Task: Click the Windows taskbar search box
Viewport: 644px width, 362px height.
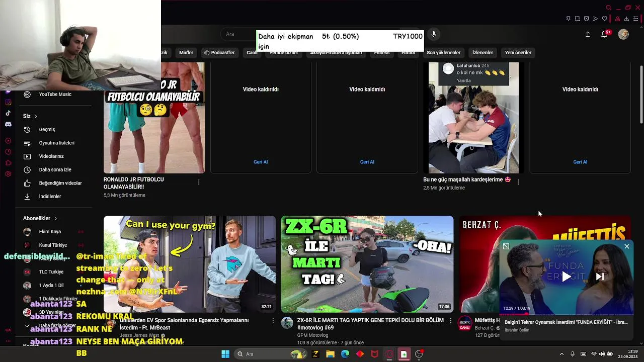Action: (x=270, y=354)
